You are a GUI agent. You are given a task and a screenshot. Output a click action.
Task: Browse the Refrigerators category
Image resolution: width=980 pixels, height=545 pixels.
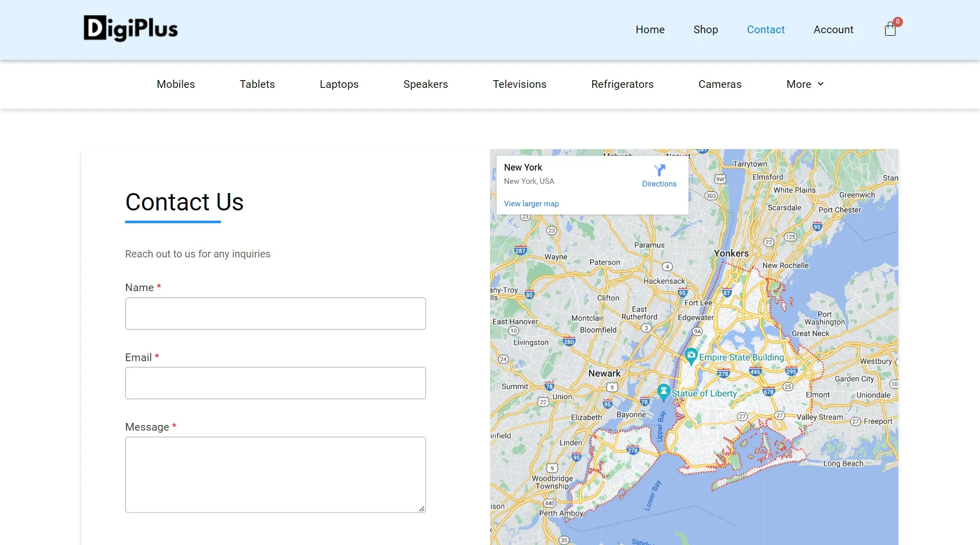click(622, 84)
